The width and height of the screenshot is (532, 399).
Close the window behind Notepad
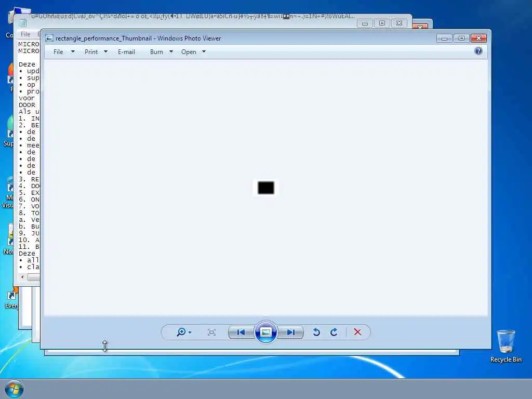point(420,26)
